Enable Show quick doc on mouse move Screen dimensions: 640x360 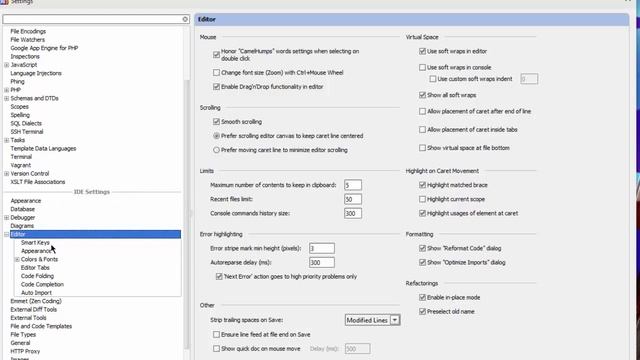[x=216, y=349]
